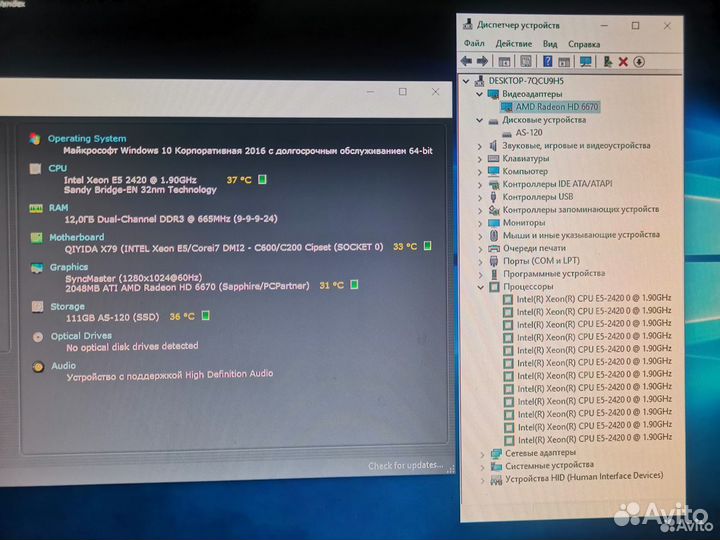This screenshot has height=540, width=720.
Task: Expand the Клавиатуры category
Action: pos(479,159)
